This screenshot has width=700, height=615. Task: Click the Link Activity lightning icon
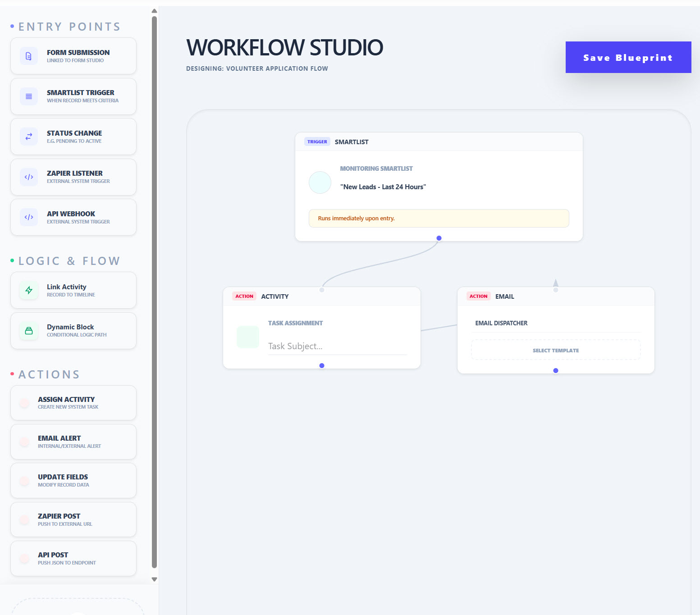(x=28, y=290)
